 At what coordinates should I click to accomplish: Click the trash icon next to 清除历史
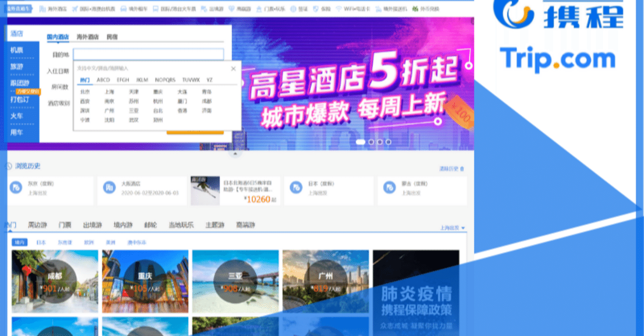click(462, 169)
